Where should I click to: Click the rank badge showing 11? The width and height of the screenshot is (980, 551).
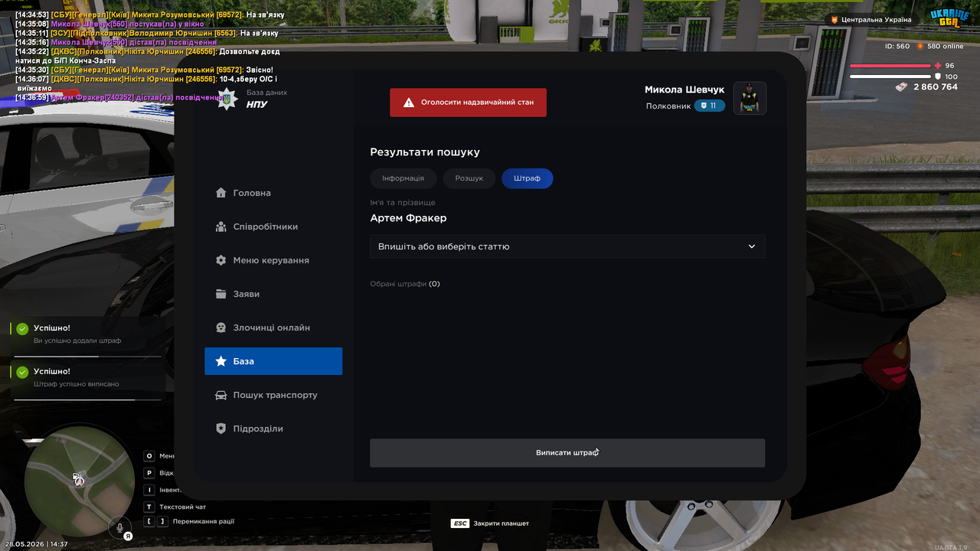point(710,106)
